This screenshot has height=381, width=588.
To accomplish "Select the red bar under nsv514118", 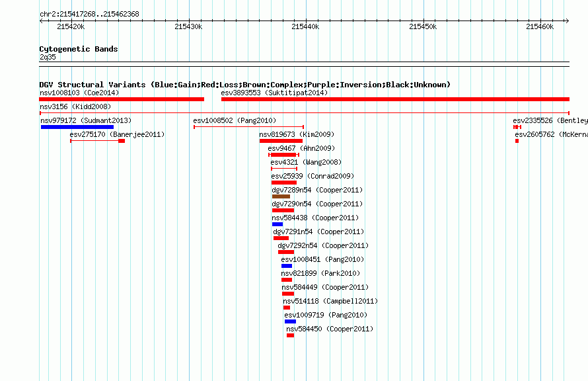I will tap(287, 308).
